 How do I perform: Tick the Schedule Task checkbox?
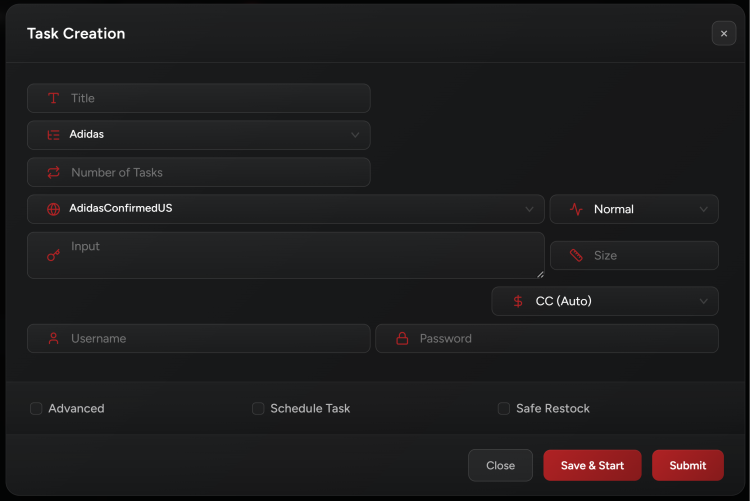[258, 408]
